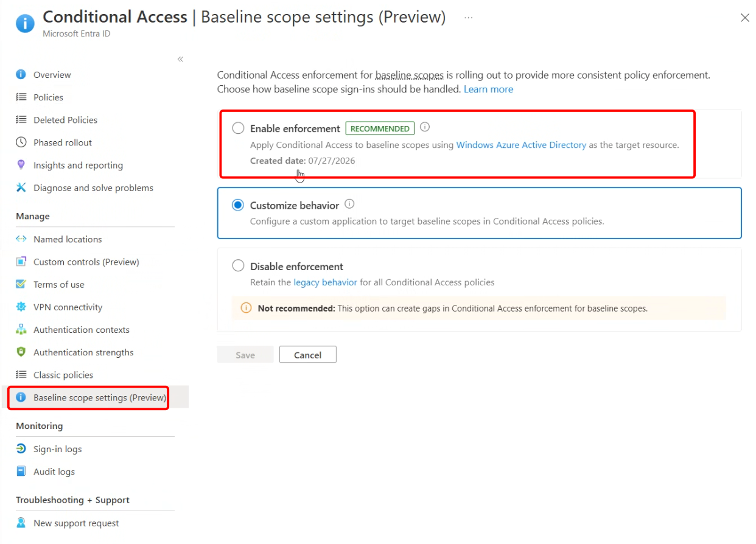Screen dimensions: 756x544
Task: Click the Insights and reporting lightbulb icon
Action: 21,165
